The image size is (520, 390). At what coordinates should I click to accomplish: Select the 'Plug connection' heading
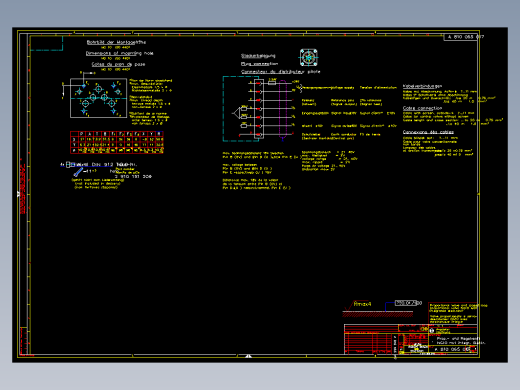pyautogui.click(x=259, y=64)
